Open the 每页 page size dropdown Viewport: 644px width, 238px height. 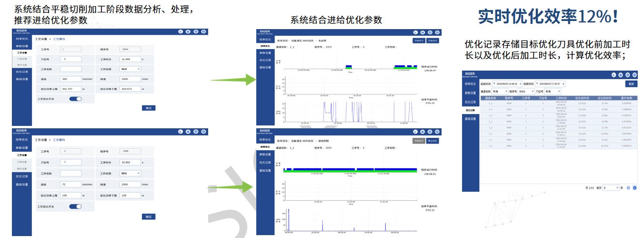pyautogui.click(x=611, y=188)
